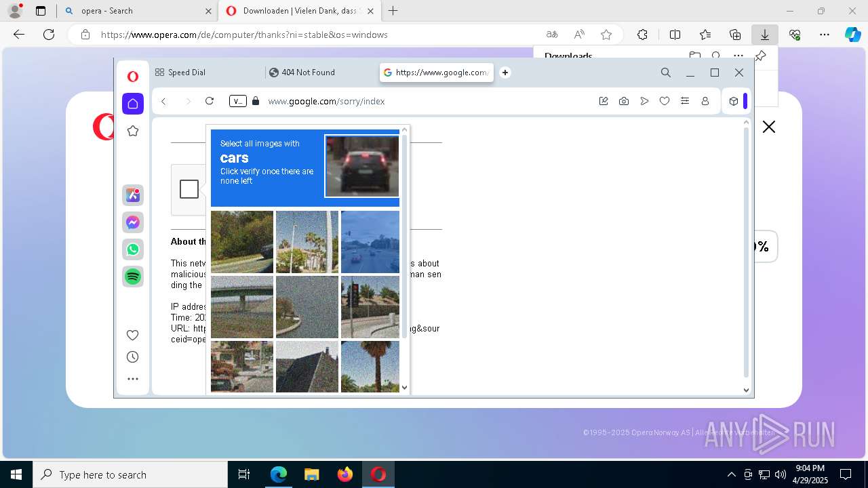Open Messenger in Opera sidebar
Image resolution: width=868 pixels, height=488 pixels.
133,222
